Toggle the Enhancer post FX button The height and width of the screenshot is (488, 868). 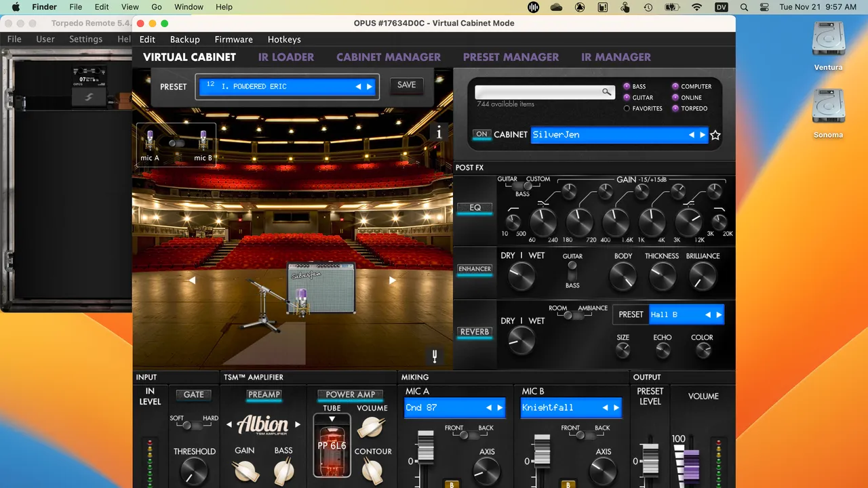tap(475, 269)
